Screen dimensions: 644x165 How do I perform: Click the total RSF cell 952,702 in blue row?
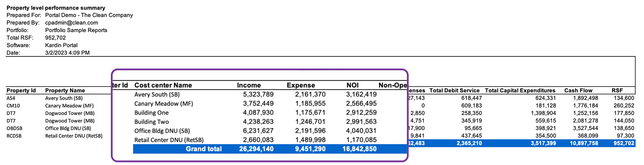point(623,143)
